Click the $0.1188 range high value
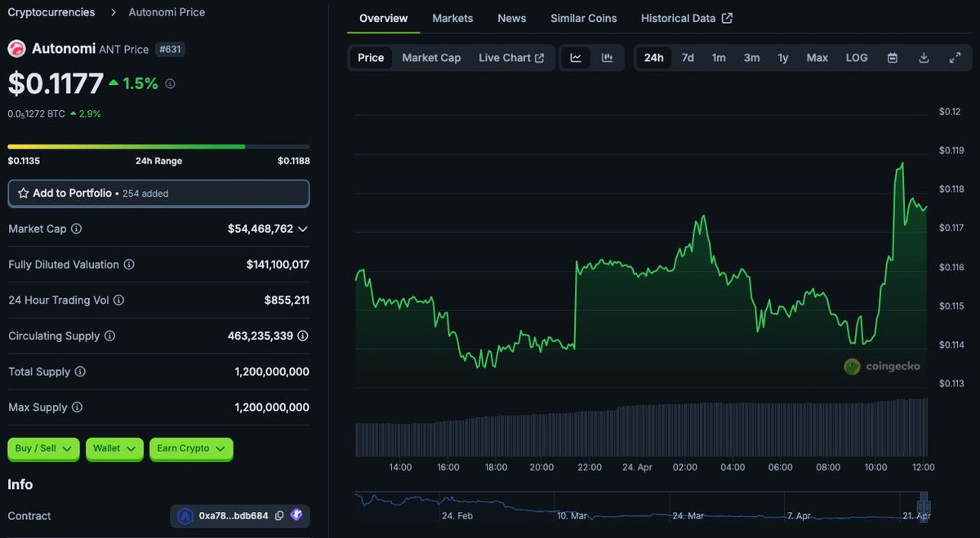This screenshot has width=980, height=538. point(294,161)
